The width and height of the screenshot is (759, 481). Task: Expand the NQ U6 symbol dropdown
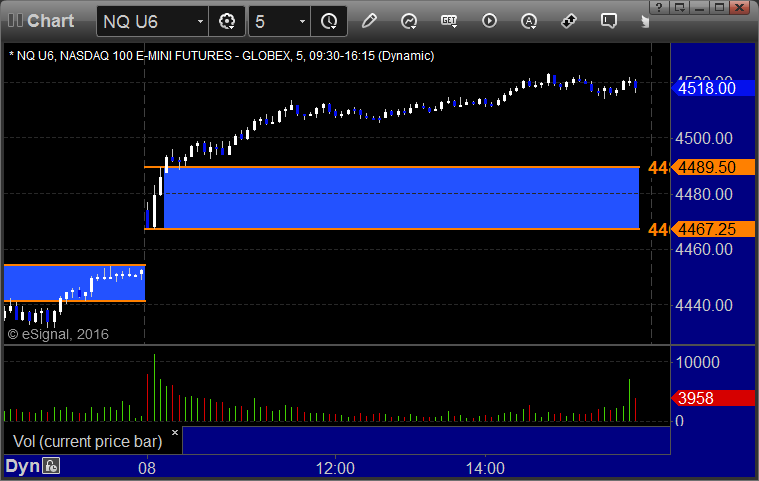pos(200,21)
